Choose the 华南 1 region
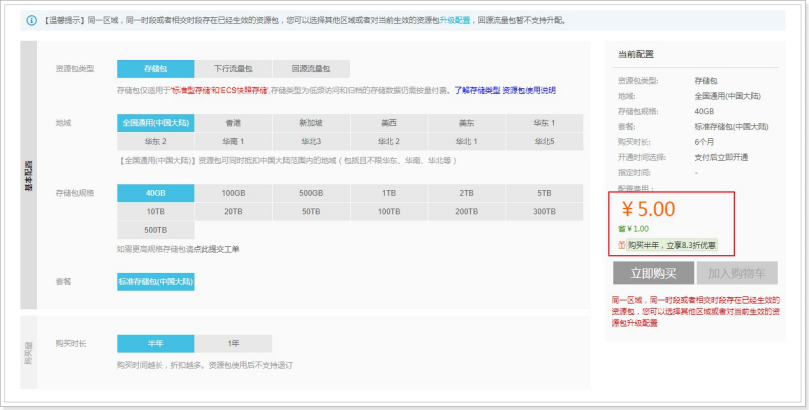 click(233, 141)
